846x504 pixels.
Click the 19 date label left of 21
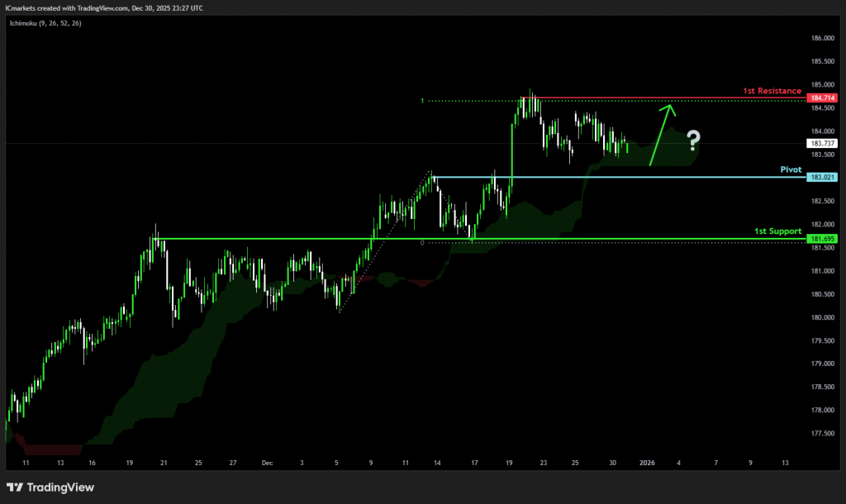click(130, 464)
